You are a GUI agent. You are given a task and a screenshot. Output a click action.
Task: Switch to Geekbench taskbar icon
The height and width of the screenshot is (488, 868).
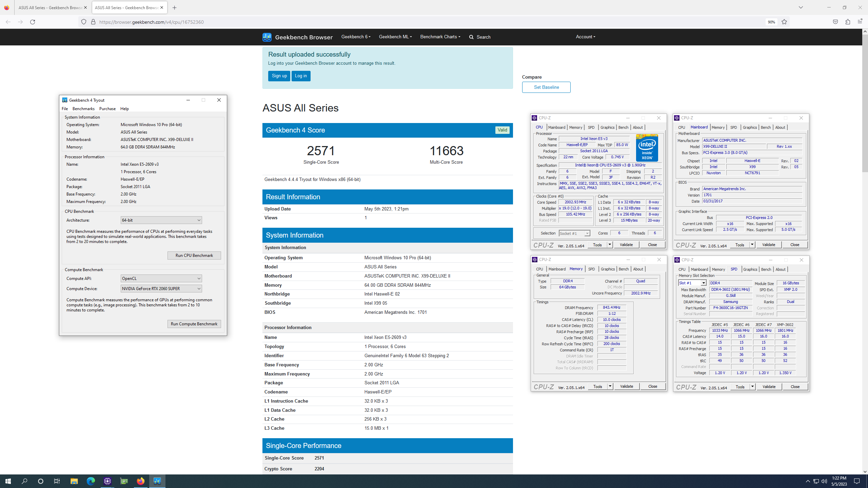point(157,481)
